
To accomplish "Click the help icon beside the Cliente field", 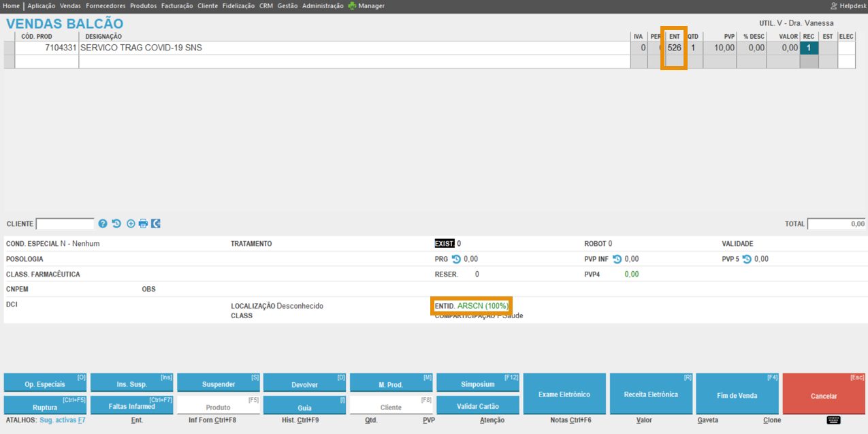I will [103, 223].
